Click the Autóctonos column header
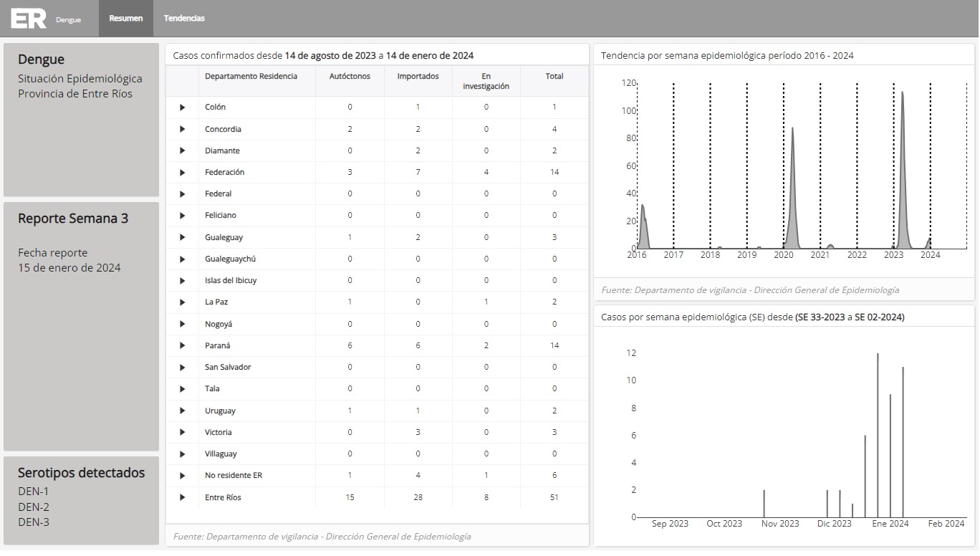This screenshot has width=980, height=556. [350, 77]
